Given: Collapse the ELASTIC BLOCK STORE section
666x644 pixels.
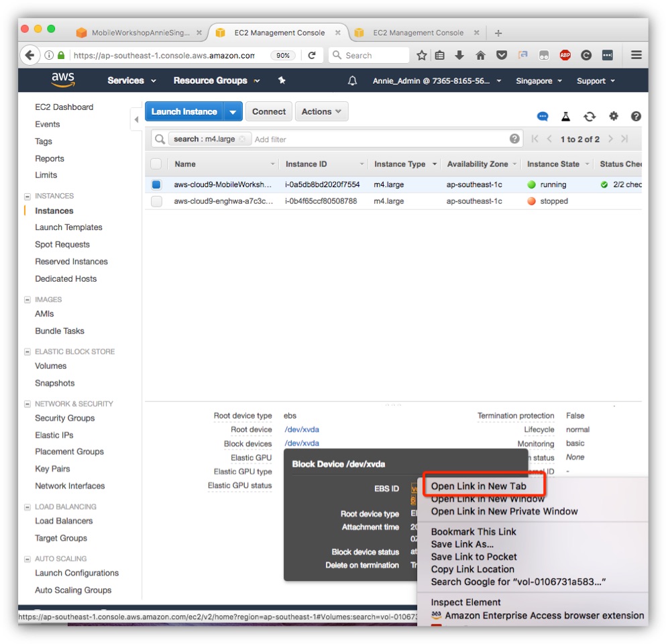Looking at the screenshot, I should 27,352.
